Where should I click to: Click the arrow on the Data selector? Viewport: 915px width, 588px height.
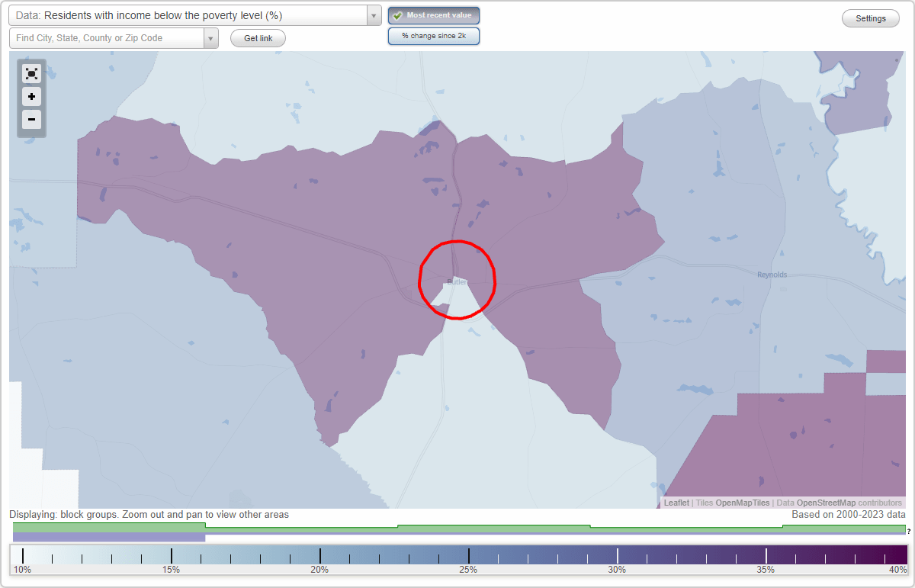pyautogui.click(x=372, y=14)
